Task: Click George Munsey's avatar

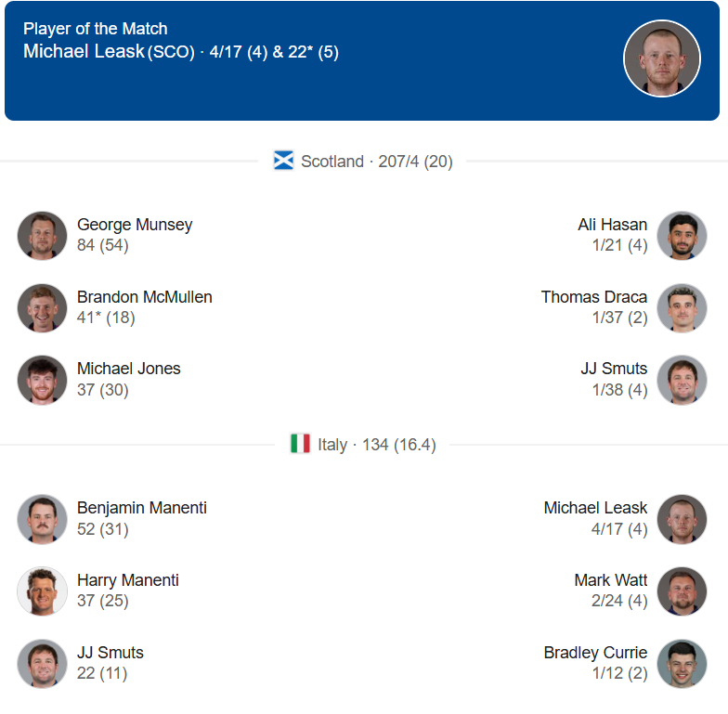Action: (42, 235)
